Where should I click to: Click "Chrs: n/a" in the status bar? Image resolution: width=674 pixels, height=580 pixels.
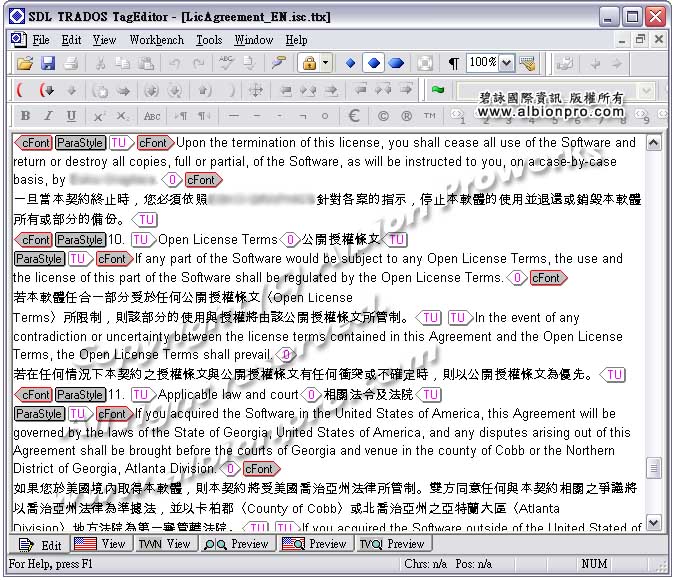(425, 564)
